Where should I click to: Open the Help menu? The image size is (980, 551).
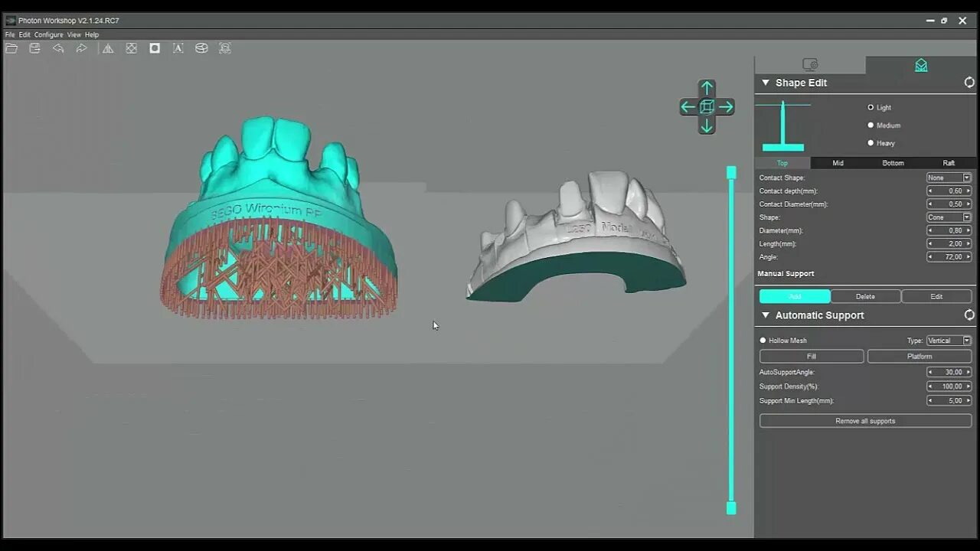(x=92, y=34)
